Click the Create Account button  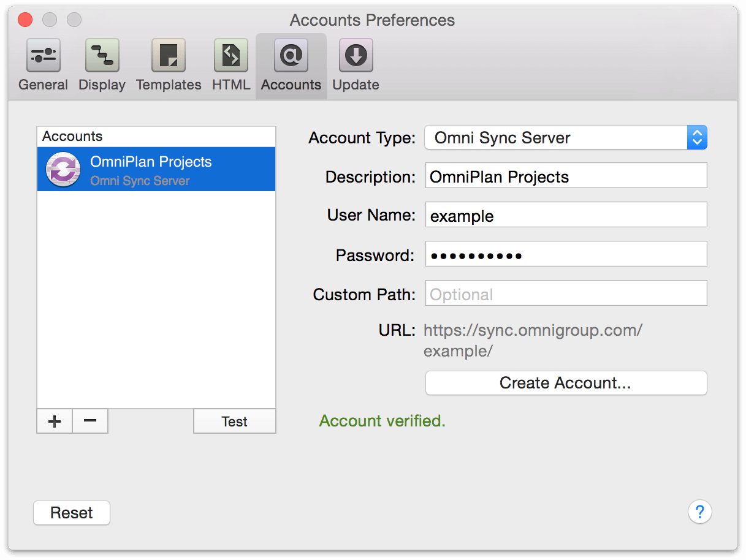click(566, 383)
